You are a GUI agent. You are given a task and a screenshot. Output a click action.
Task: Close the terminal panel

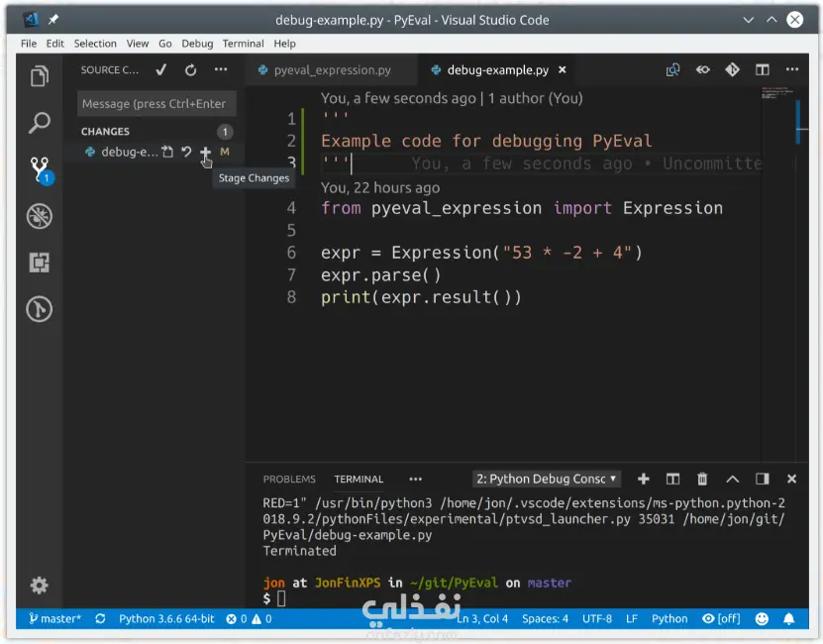click(x=792, y=479)
